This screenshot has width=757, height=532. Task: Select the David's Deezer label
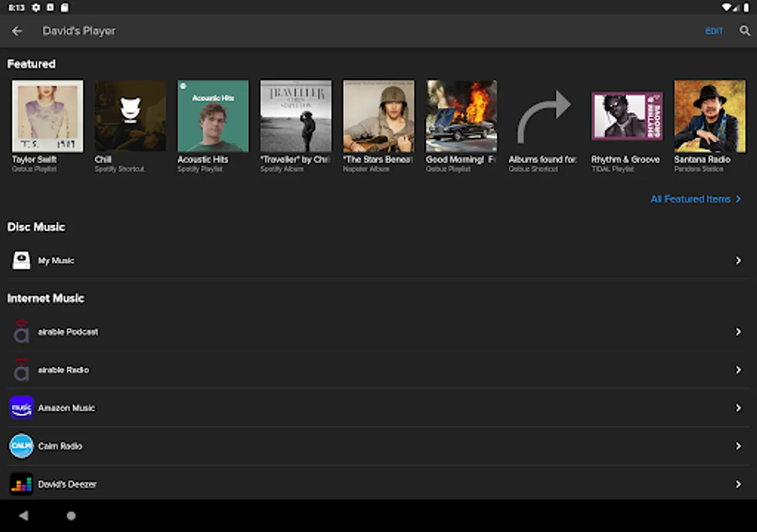tap(67, 484)
